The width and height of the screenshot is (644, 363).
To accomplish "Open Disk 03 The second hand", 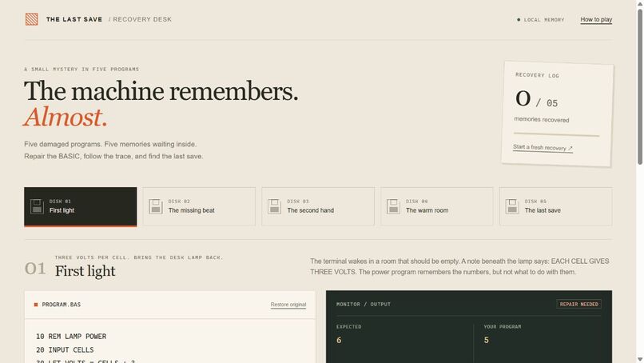I will pyautogui.click(x=318, y=206).
